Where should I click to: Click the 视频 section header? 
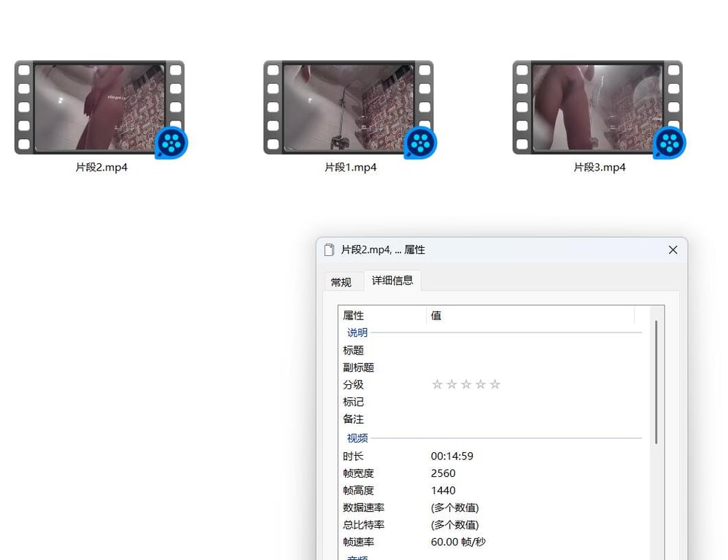click(357, 438)
